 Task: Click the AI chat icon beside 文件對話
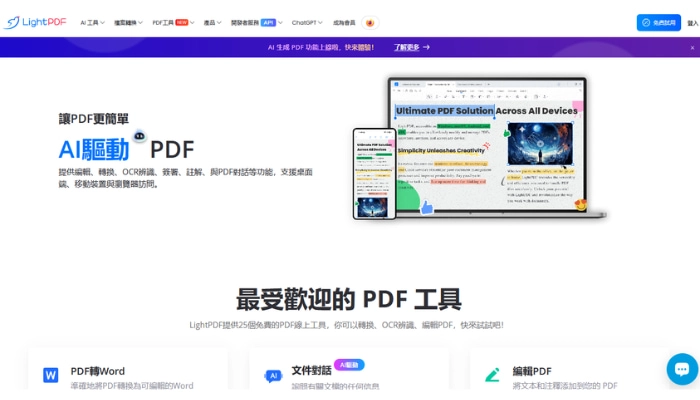pos(272,376)
